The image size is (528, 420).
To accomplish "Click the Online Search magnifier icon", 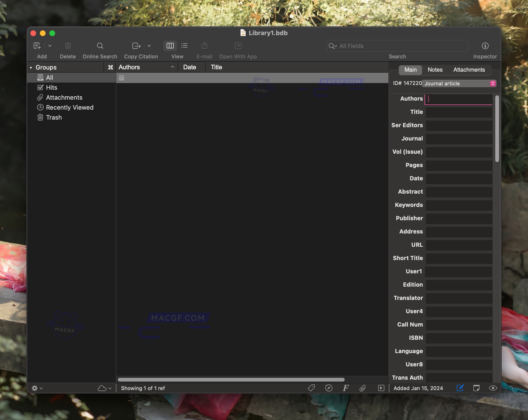I will (100, 46).
